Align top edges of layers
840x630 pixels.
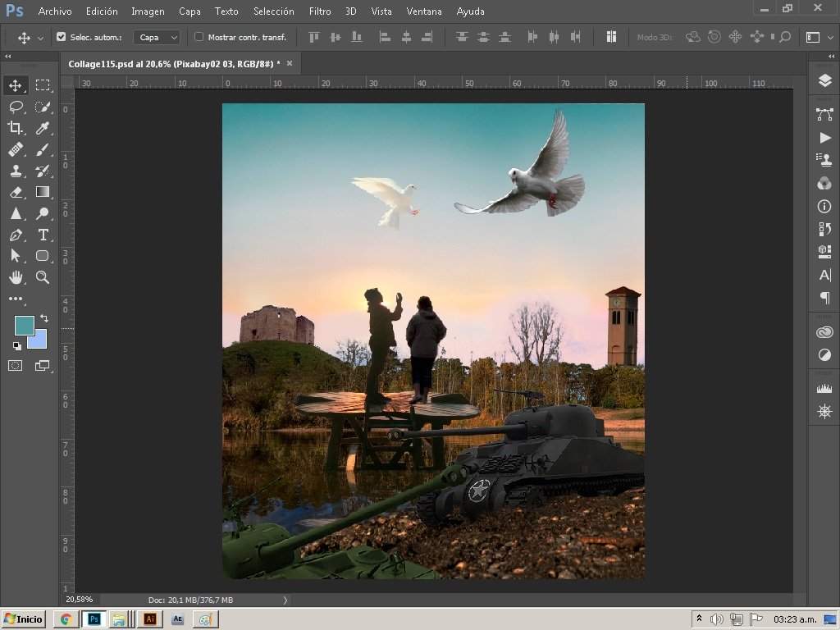point(314,37)
